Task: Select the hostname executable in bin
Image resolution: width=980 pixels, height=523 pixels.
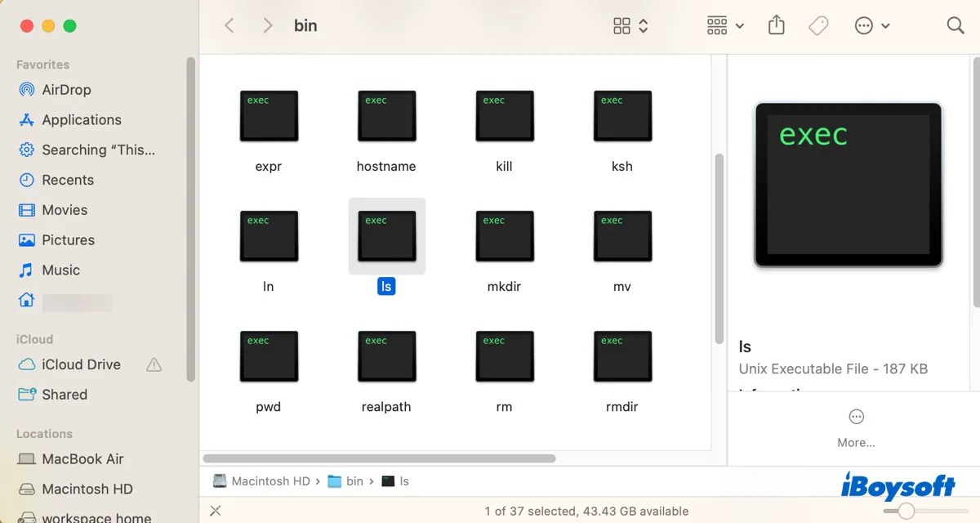Action: tap(386, 115)
